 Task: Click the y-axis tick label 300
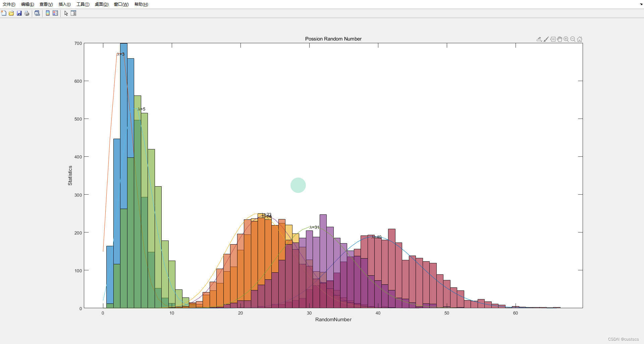pyautogui.click(x=78, y=195)
